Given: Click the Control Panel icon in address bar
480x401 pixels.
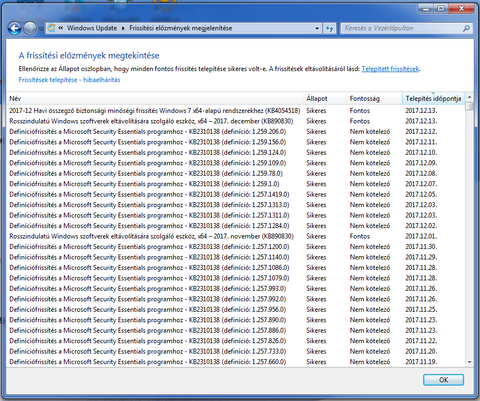Looking at the screenshot, I should tap(51, 28).
